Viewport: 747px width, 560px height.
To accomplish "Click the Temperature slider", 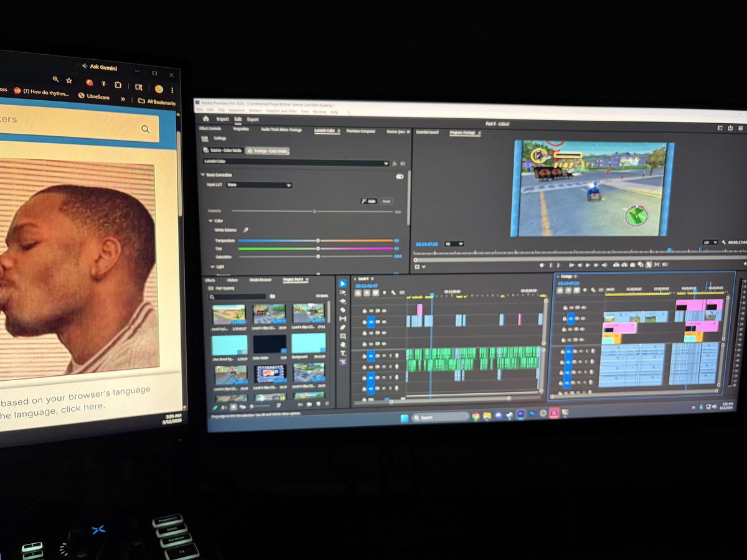I will 316,240.
